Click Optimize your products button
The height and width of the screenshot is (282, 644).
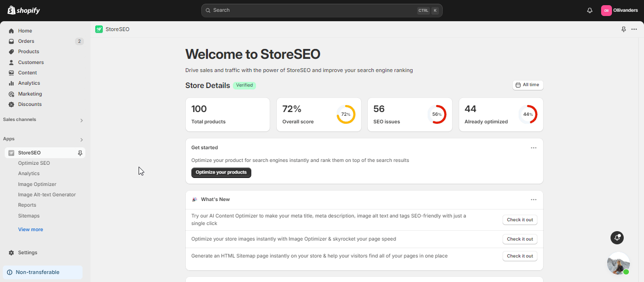[x=221, y=172]
